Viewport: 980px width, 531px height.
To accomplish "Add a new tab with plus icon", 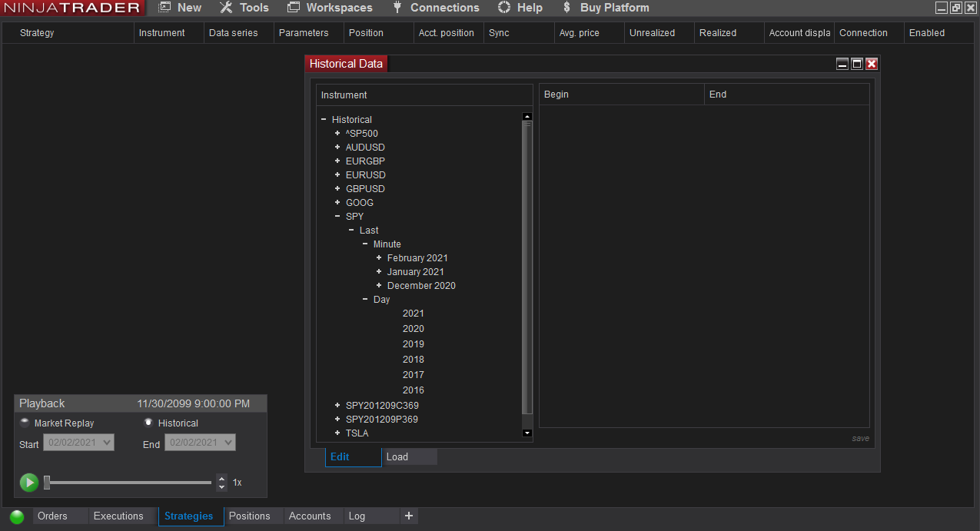I will 409,516.
